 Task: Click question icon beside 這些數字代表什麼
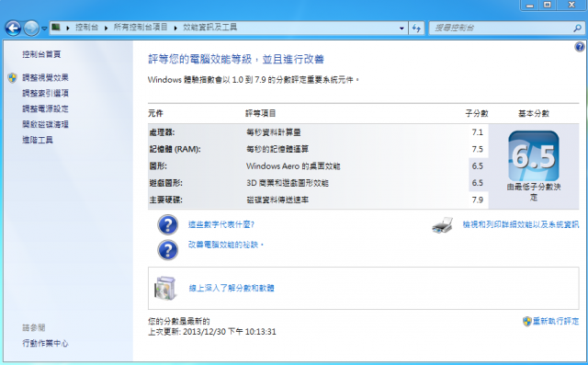pyautogui.click(x=167, y=224)
